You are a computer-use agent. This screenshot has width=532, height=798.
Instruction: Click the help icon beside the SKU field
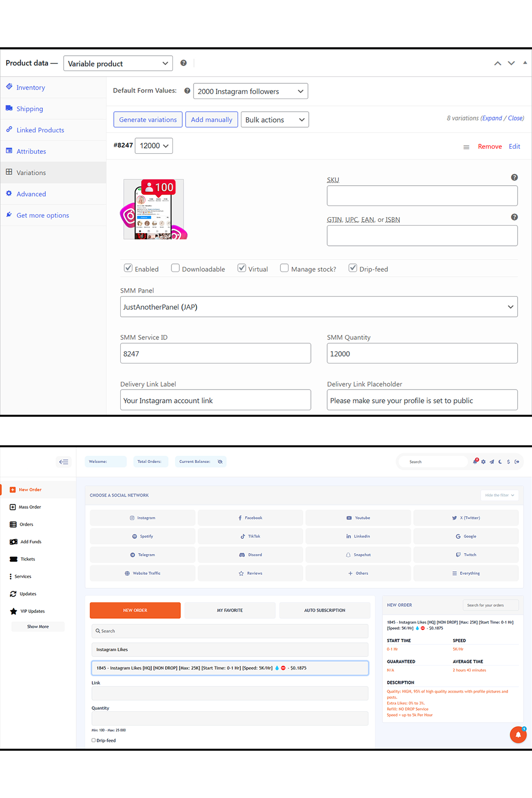click(514, 177)
